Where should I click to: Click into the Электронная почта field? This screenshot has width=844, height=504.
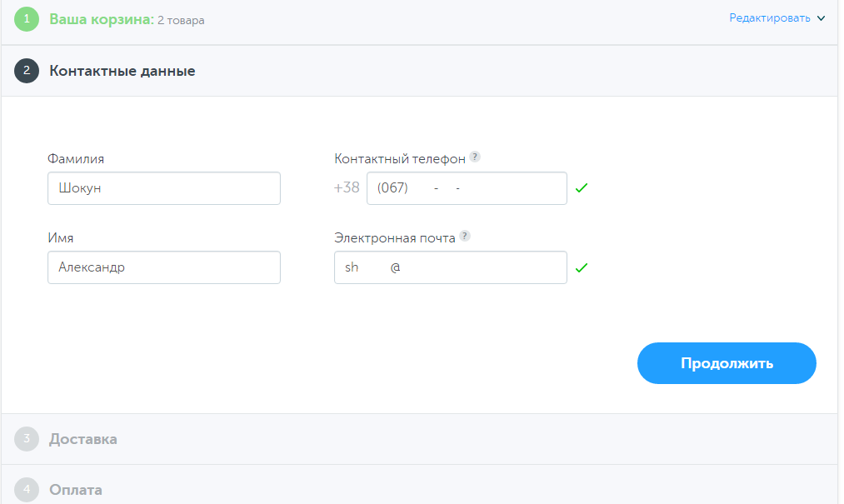pos(450,267)
